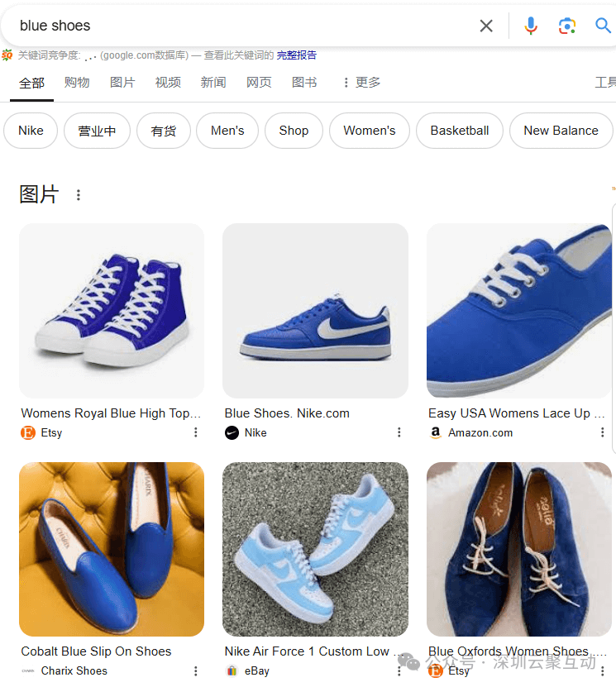Select the 全部 tab
The height and width of the screenshot is (687, 616).
coord(31,83)
